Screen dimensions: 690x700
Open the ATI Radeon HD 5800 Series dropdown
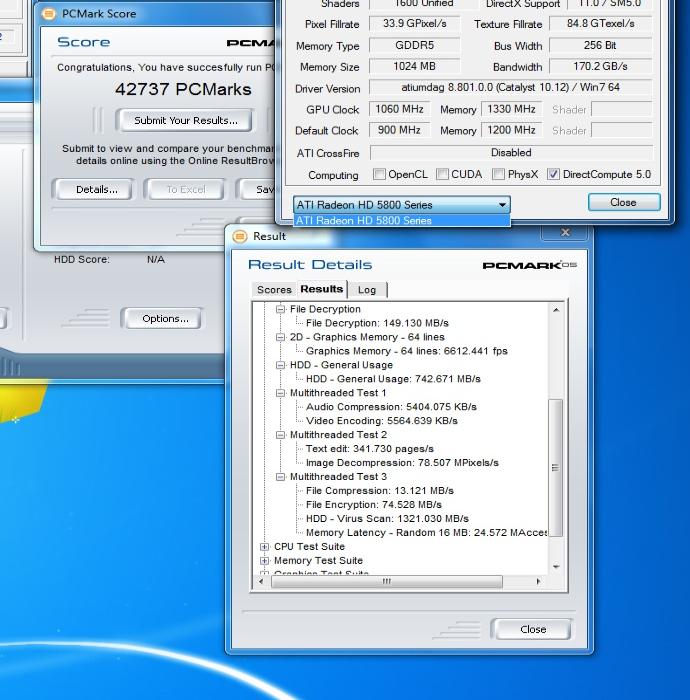402,205
